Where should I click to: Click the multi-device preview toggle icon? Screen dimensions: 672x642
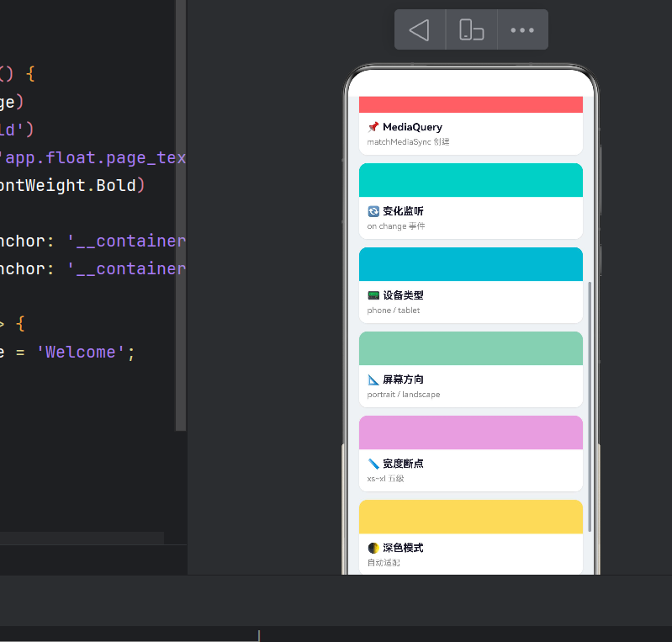pyautogui.click(x=472, y=30)
